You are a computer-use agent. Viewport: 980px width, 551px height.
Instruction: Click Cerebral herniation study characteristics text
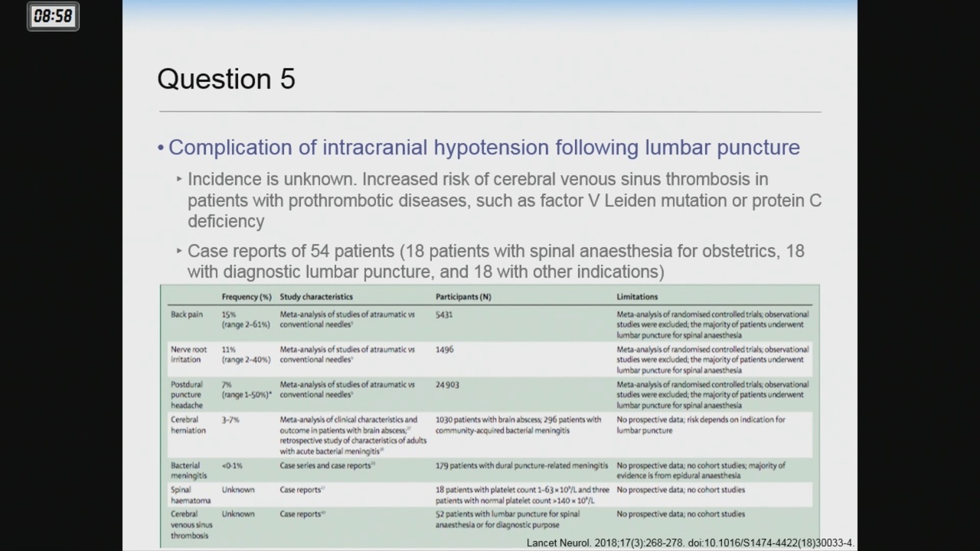click(x=352, y=435)
